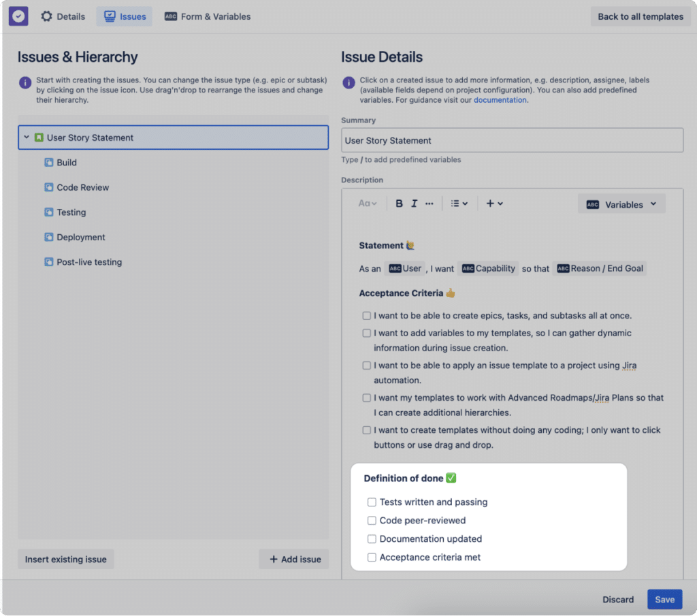Image resolution: width=697 pixels, height=616 pixels.
Task: Click Insert existing issue button
Action: [66, 559]
